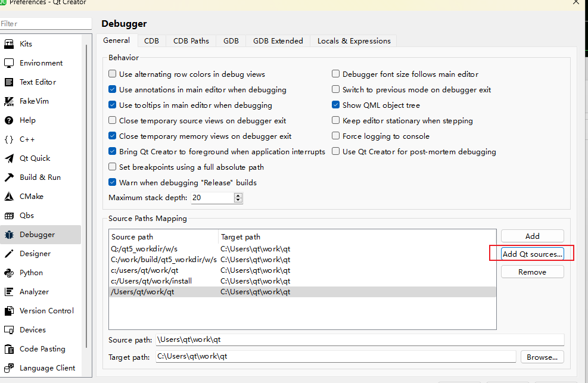The image size is (588, 383).
Task: Open the Language Client icon
Action: click(9, 368)
